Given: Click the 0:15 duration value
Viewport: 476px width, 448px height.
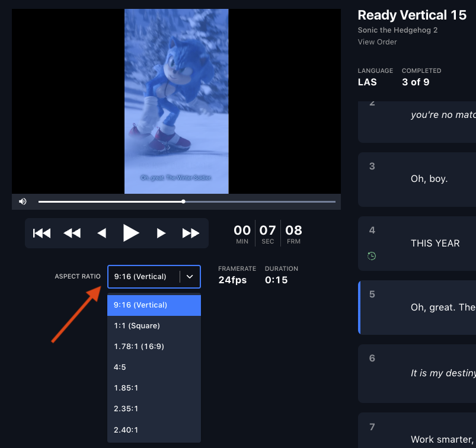Looking at the screenshot, I should coord(276,280).
